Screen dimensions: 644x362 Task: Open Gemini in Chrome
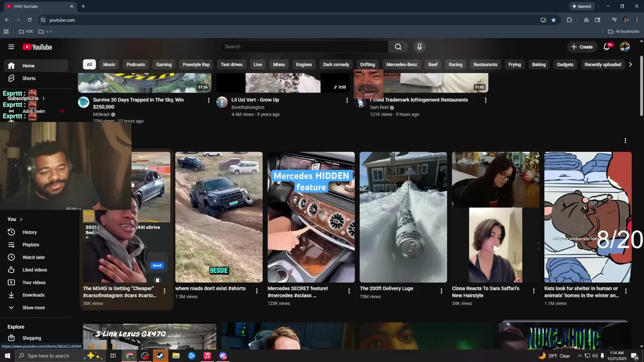pos(582,7)
